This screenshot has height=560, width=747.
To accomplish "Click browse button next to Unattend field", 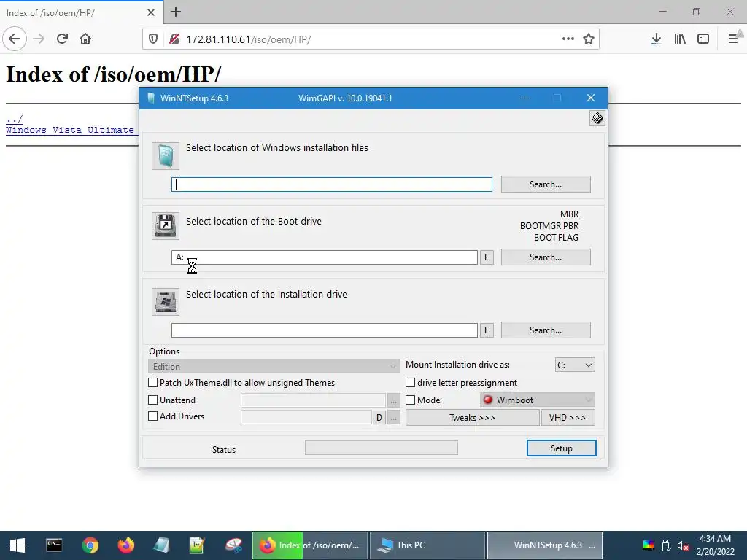I will pyautogui.click(x=393, y=400).
